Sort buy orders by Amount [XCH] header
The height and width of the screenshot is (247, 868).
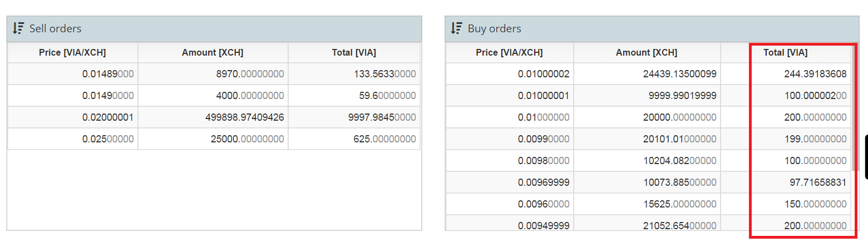[x=647, y=53]
